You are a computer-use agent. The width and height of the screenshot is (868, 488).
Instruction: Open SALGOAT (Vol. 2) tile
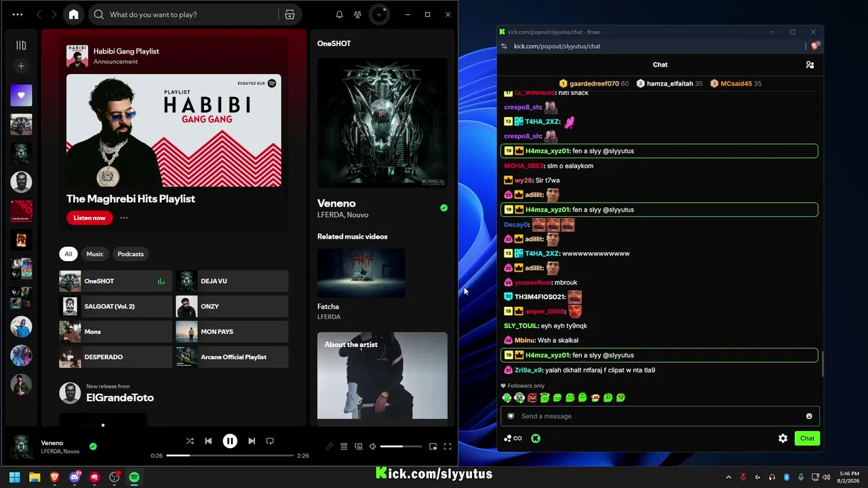click(115, 306)
